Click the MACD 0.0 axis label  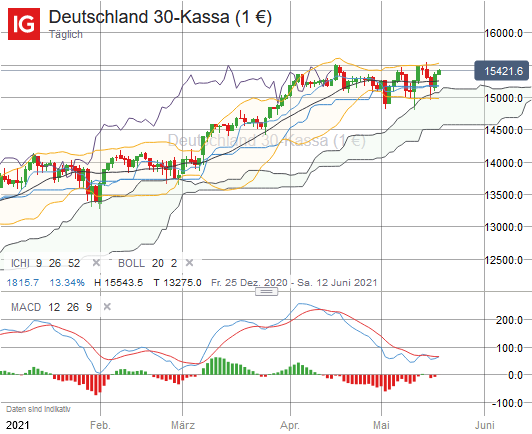[x=514, y=375]
